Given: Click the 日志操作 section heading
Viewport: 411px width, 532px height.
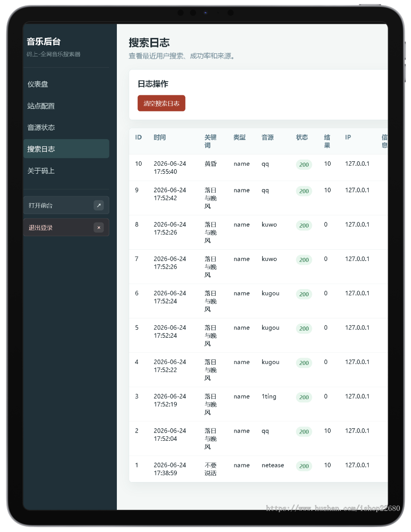Looking at the screenshot, I should 153,84.
